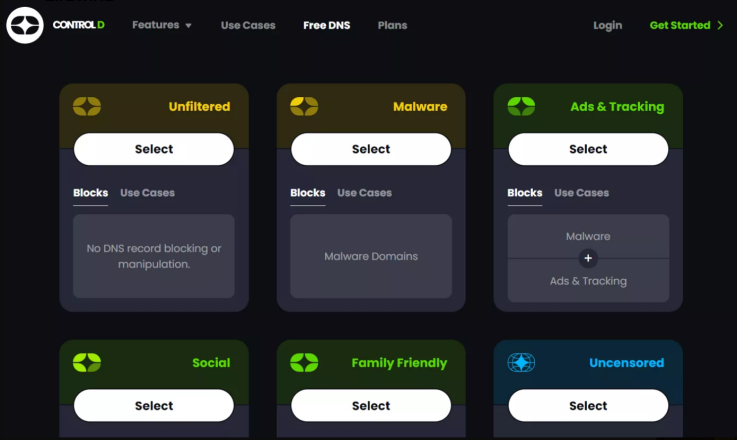
Task: Switch to Use Cases tab in Ads & Tracking card
Action: pos(582,193)
